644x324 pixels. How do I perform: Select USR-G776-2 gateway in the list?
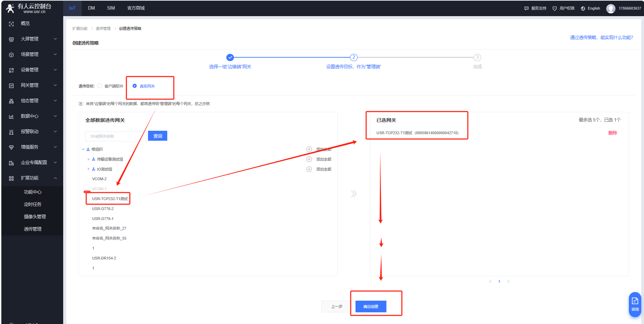pos(103,209)
